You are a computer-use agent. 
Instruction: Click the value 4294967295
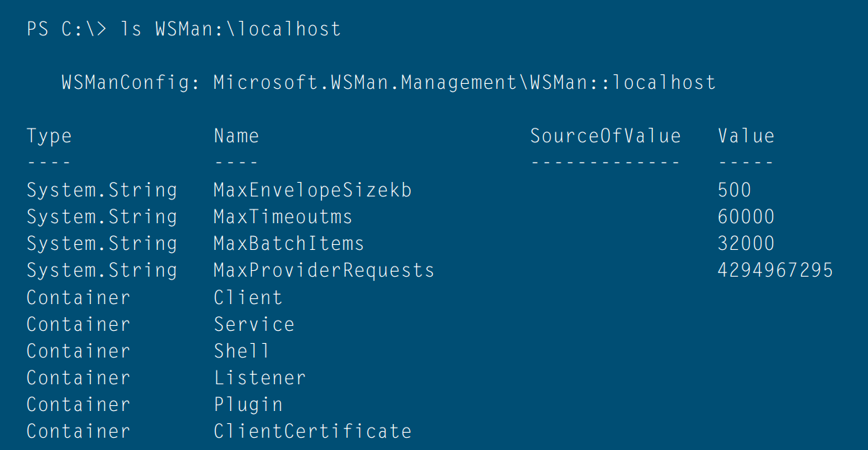[x=775, y=271]
